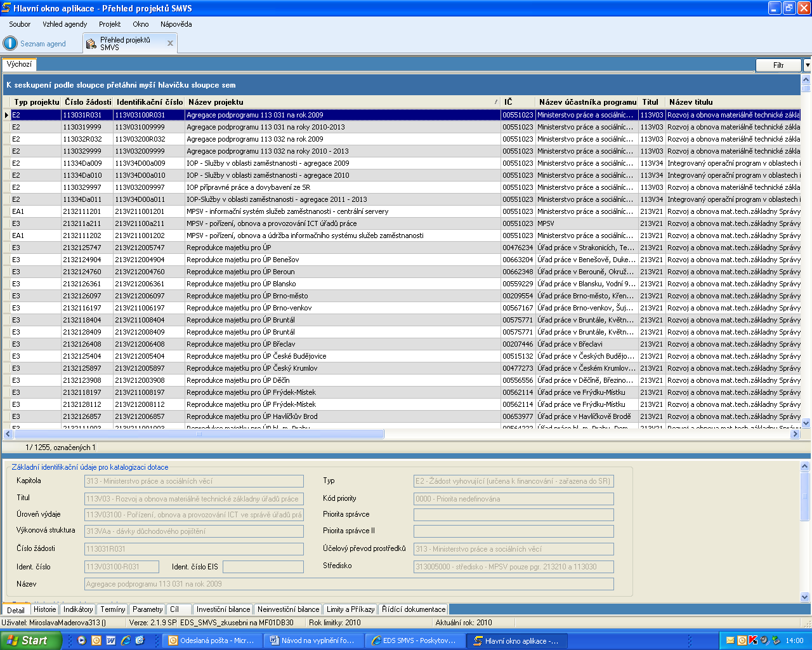812x650 pixels.
Task: Click the Úroveň výdaje field
Action: click(x=194, y=515)
